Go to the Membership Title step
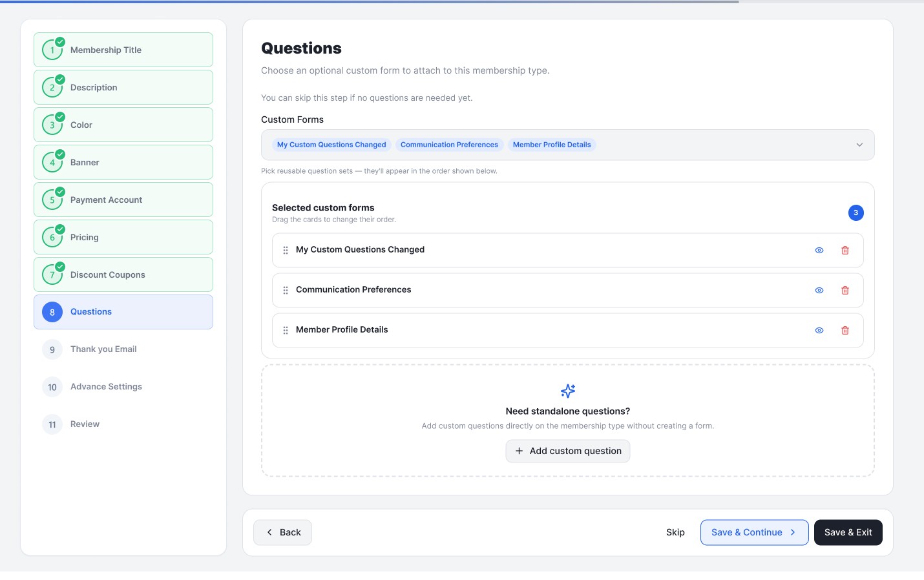This screenshot has width=924, height=580. click(123, 50)
